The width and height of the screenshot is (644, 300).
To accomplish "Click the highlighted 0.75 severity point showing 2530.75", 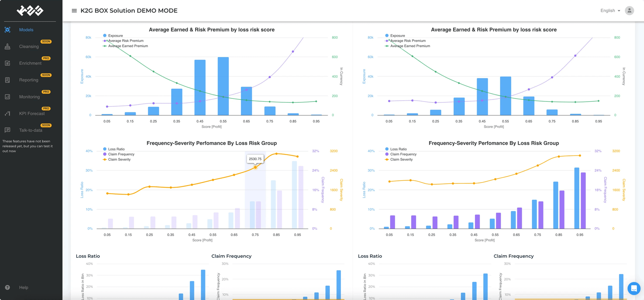I will (255, 167).
